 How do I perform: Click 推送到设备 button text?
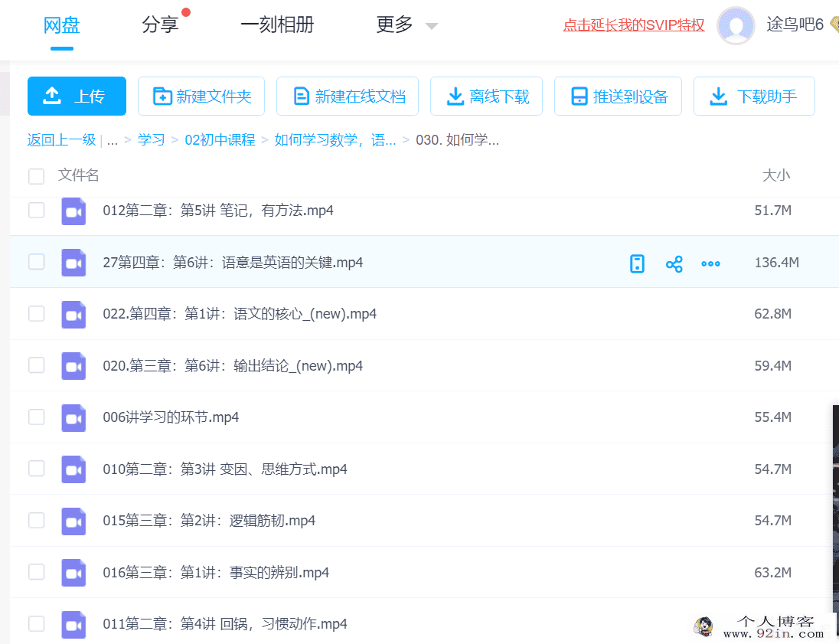631,96
